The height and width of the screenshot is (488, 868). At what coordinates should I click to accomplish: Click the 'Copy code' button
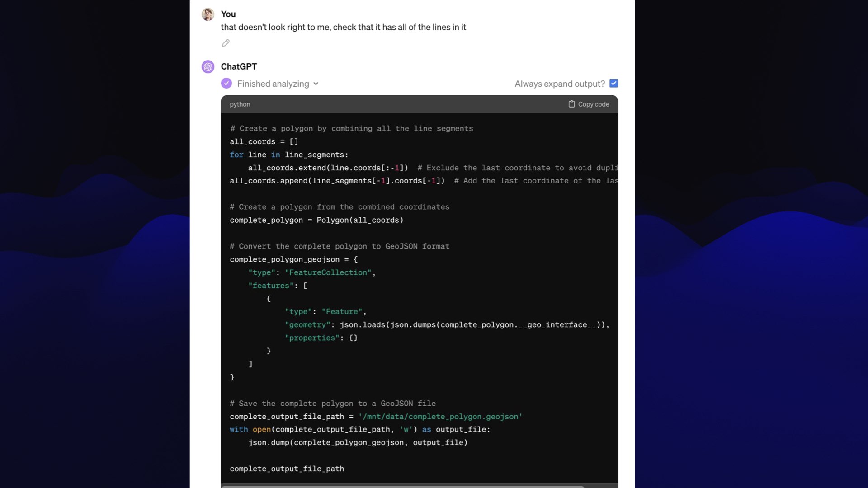tap(589, 103)
